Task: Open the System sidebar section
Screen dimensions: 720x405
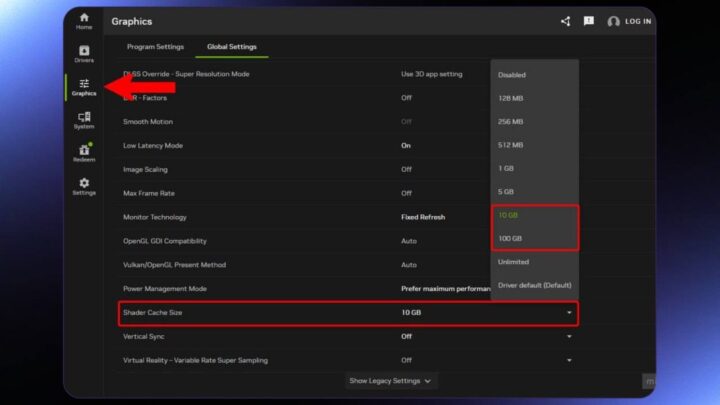Action: 84,120
